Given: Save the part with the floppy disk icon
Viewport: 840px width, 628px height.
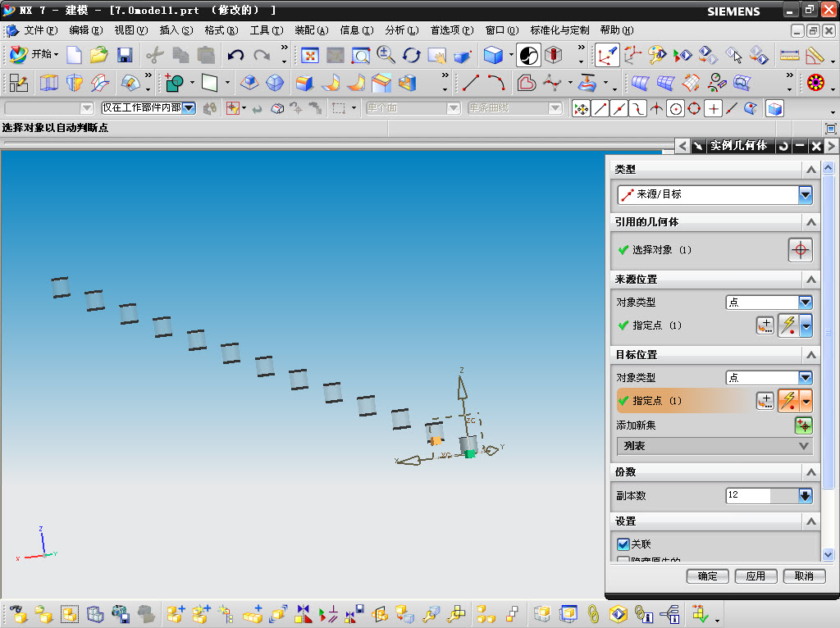Looking at the screenshot, I should click(x=125, y=55).
